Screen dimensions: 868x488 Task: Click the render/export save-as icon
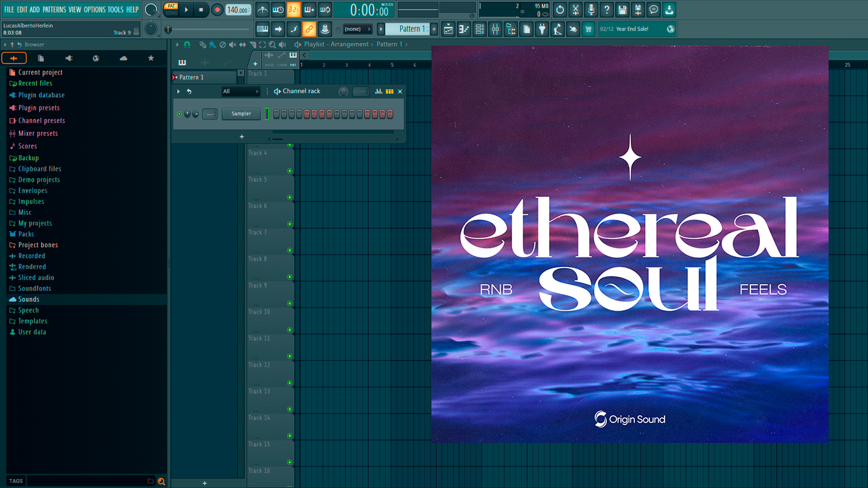[x=638, y=10]
